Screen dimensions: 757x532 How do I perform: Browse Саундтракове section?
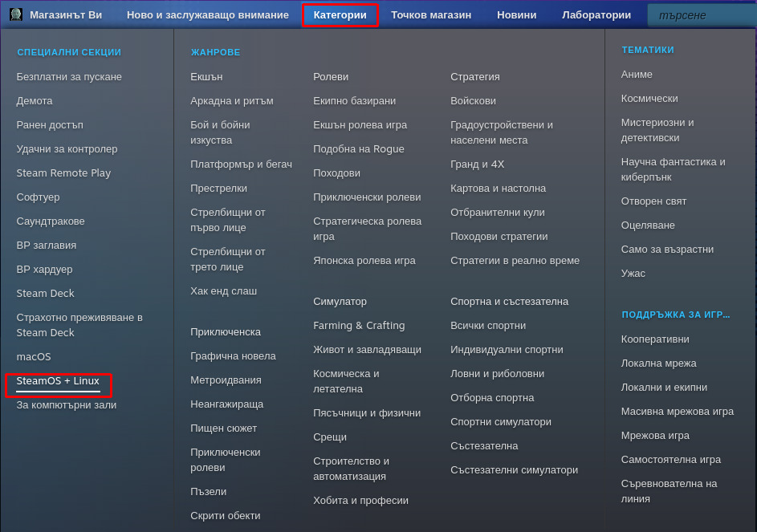coord(51,221)
